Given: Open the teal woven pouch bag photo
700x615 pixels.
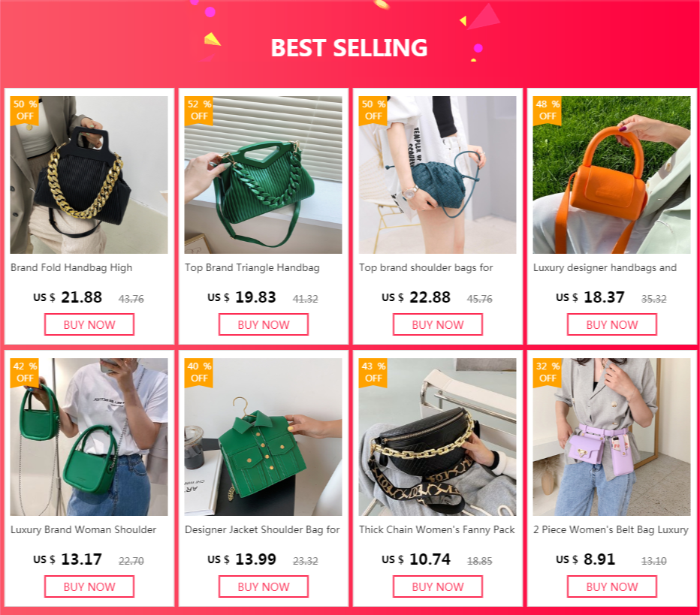Looking at the screenshot, I should (x=437, y=175).
